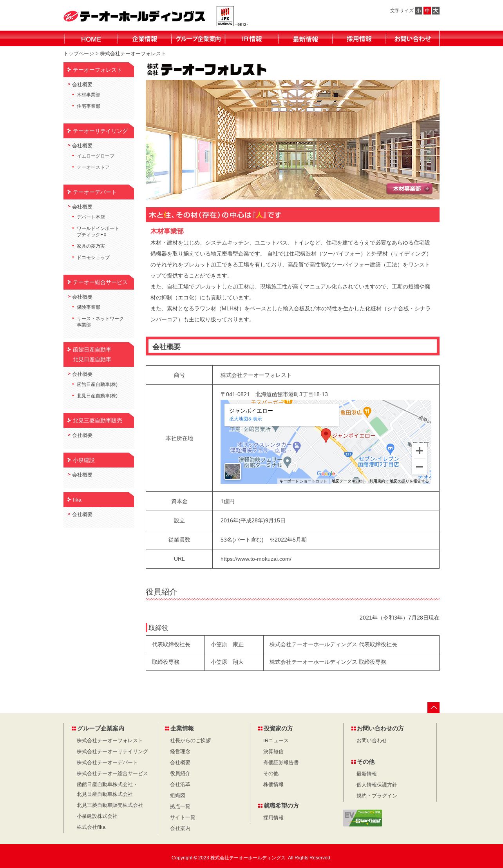503x868 pixels.
Task: Click 地図の誤りを報告する on the map
Action: tap(409, 481)
